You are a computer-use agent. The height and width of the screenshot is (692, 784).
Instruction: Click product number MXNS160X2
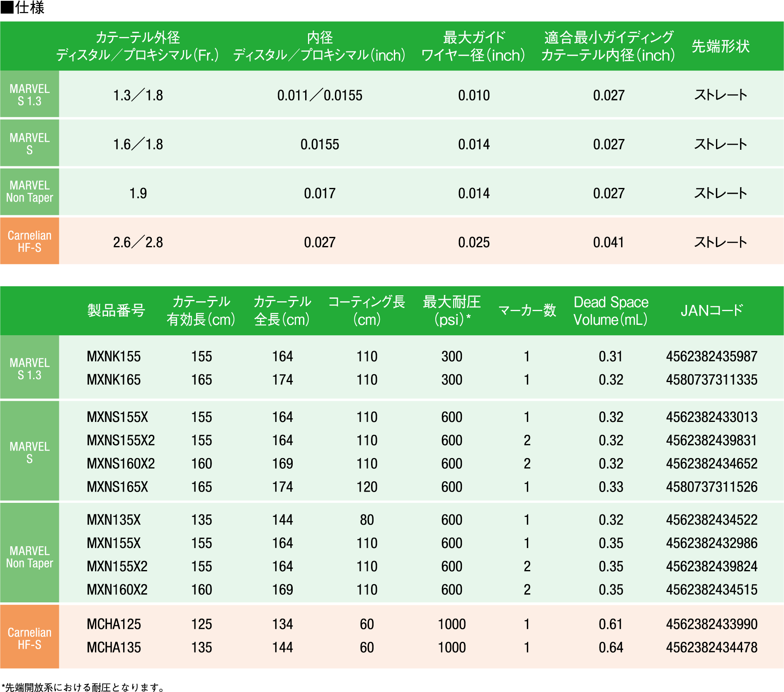[121, 463]
